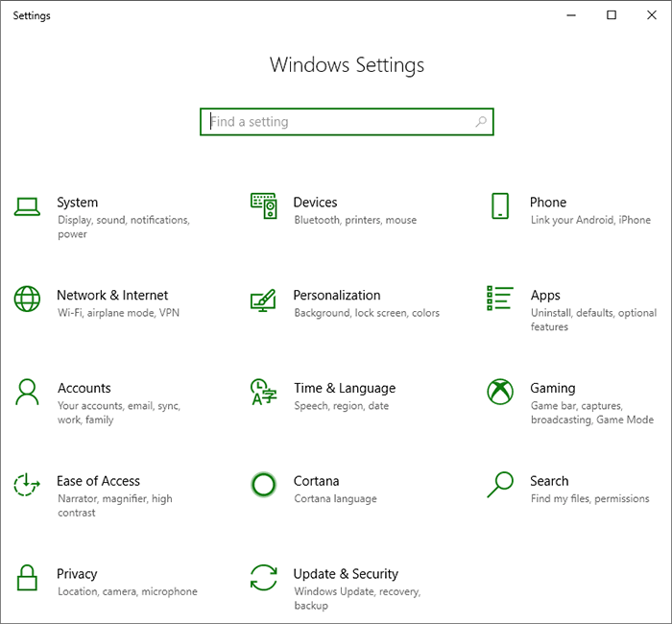The height and width of the screenshot is (624, 672).
Task: Click the Update & Security arrows icon
Action: pyautogui.click(x=264, y=577)
